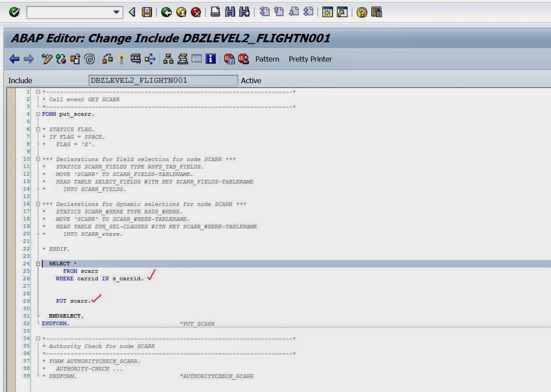Click the Pattern button
Screen dimensions: 551x392
coord(267,59)
